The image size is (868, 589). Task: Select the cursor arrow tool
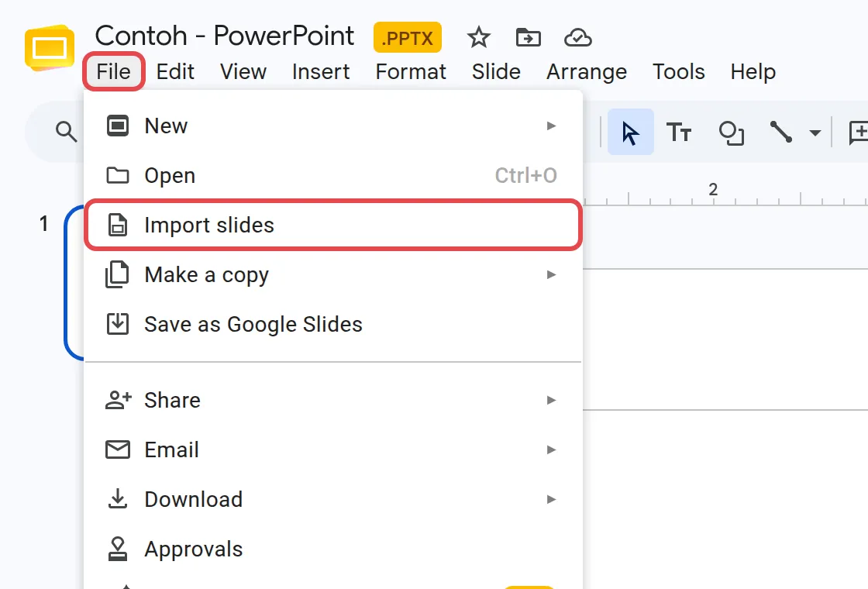pyautogui.click(x=631, y=133)
